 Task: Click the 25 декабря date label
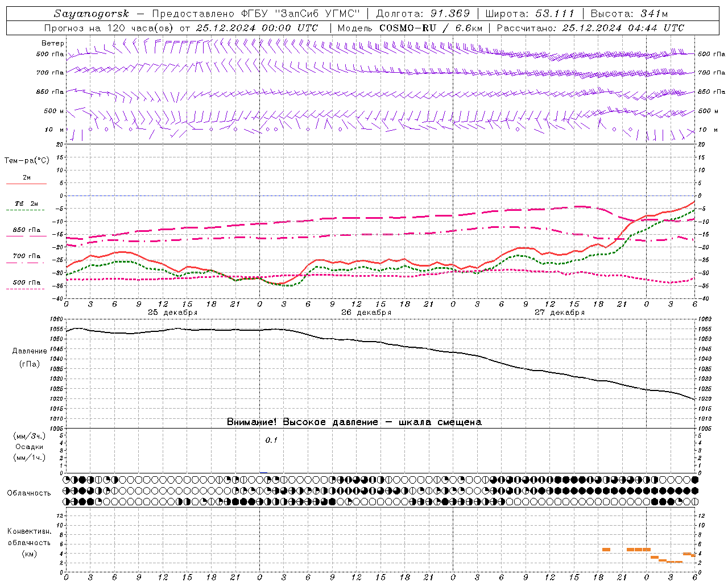(173, 313)
